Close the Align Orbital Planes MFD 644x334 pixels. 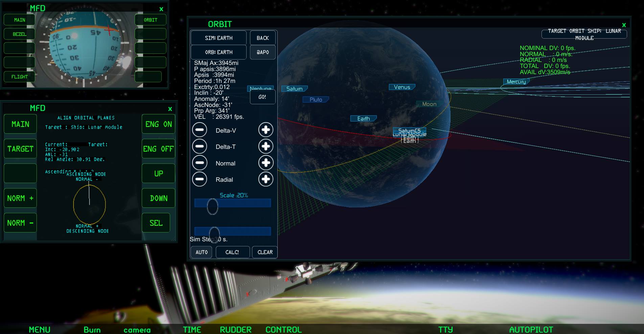tap(170, 109)
